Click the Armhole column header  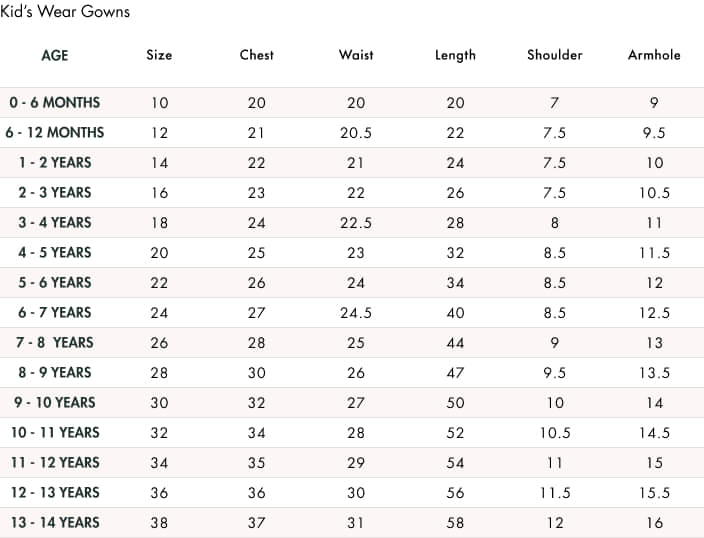[x=654, y=55]
